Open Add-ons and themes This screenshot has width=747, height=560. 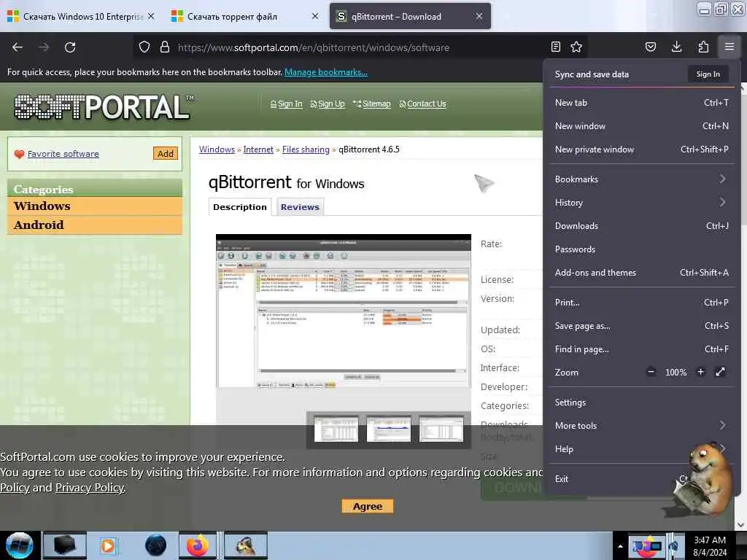click(641, 273)
